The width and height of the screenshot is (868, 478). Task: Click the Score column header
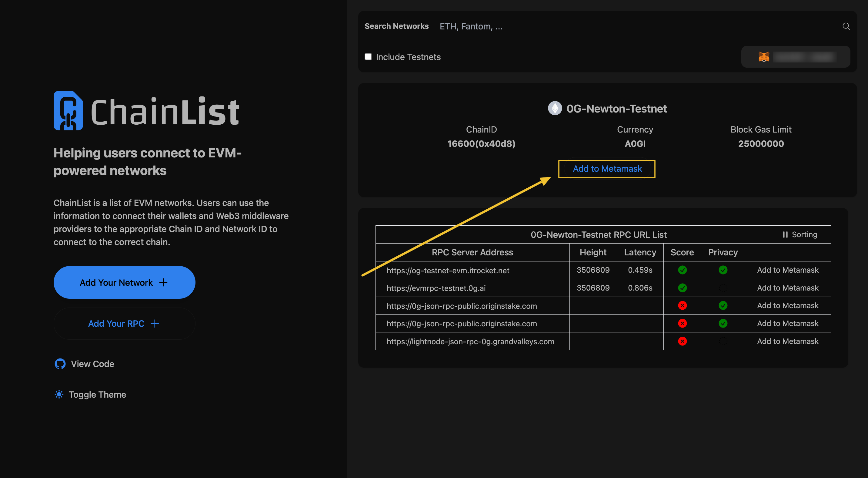pos(682,252)
